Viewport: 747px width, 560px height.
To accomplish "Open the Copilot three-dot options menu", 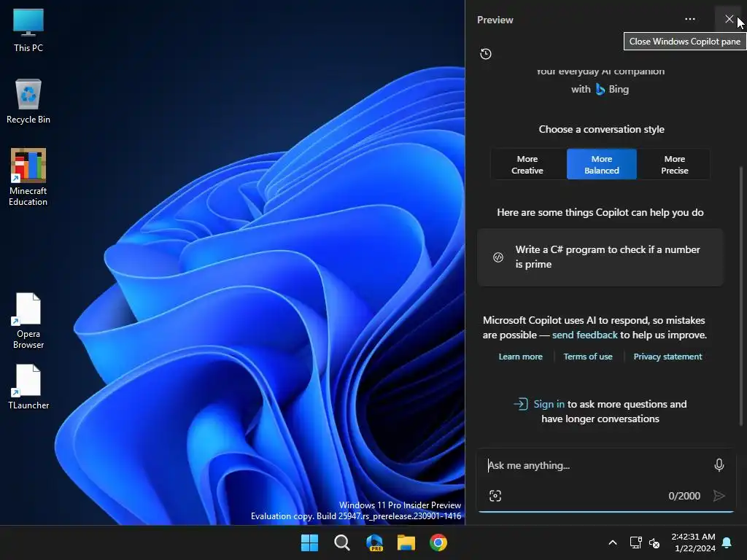I will coord(690,20).
